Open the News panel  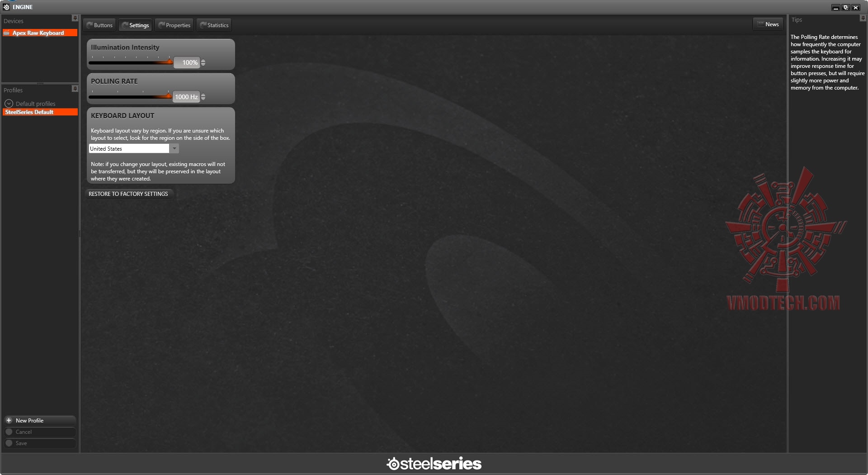pyautogui.click(x=768, y=24)
